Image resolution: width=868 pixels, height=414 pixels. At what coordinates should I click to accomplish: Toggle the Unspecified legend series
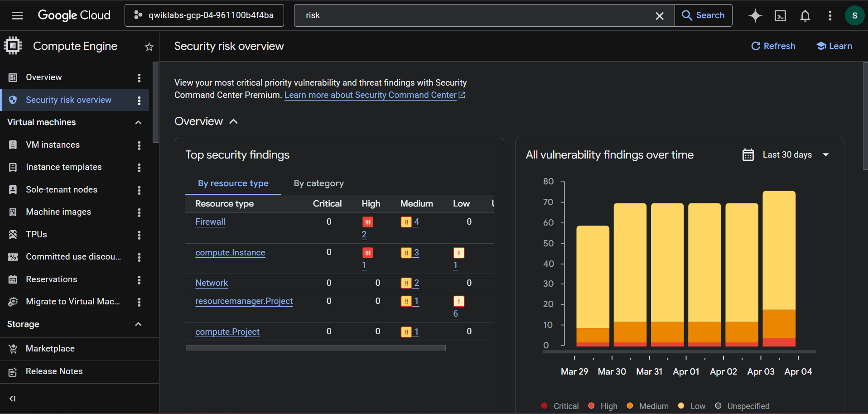pyautogui.click(x=742, y=406)
